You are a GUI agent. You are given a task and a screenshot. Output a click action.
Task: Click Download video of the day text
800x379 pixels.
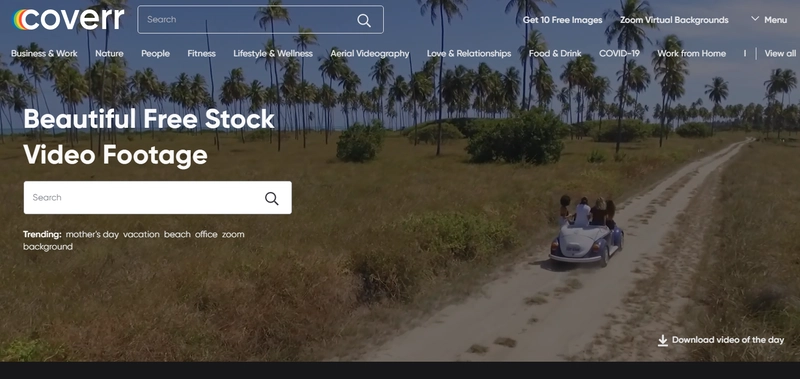728,340
